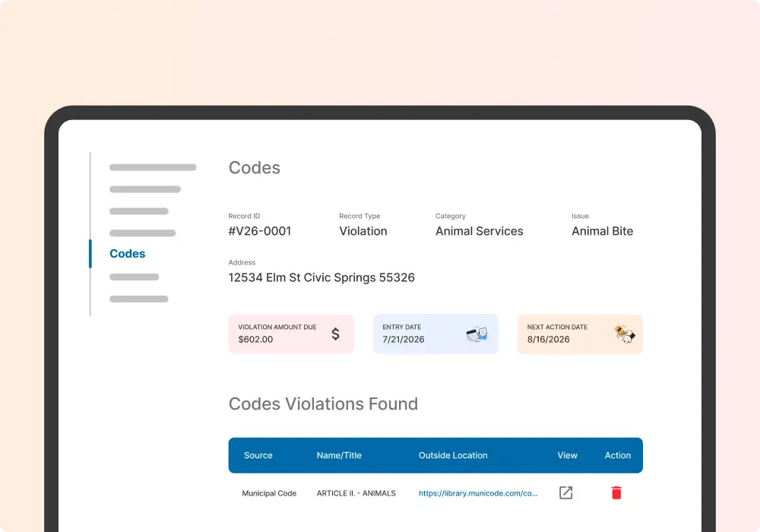Click the ARTICLE II. - ANIMALS title cell
Viewport: 760px width, 532px height.
(356, 493)
